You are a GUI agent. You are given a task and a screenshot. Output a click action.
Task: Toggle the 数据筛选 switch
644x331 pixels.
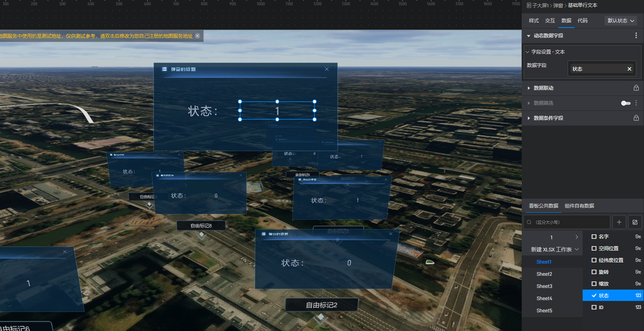point(626,103)
